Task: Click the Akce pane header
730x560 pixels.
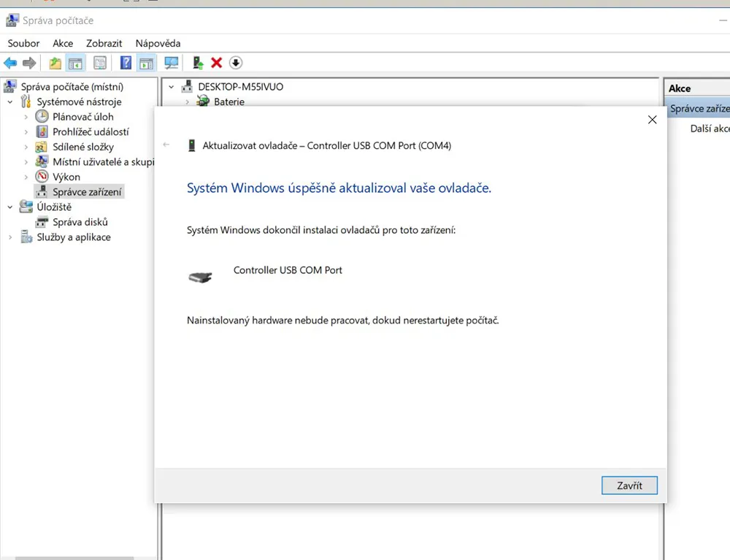Action: [697, 88]
